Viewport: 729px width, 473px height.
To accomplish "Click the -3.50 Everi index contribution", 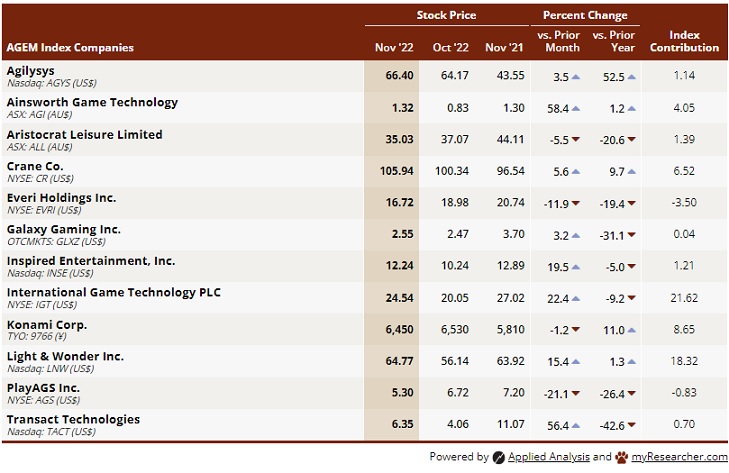I will coord(684,203).
